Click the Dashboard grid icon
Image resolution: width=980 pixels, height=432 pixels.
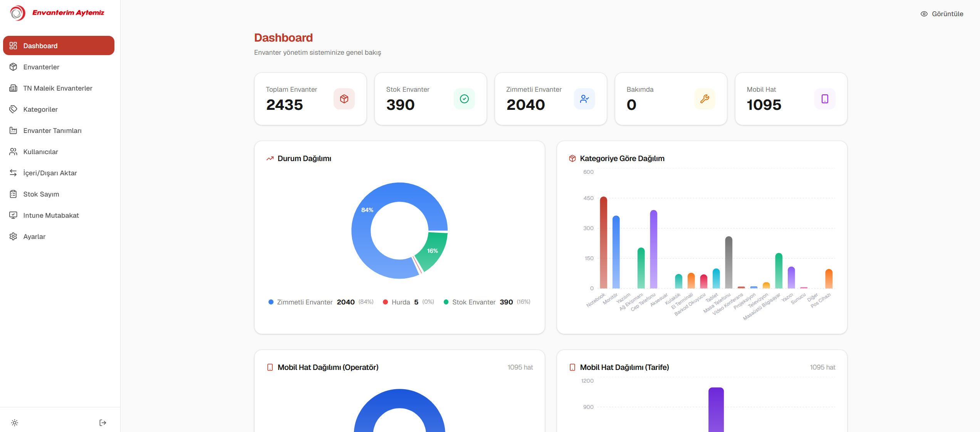13,45
